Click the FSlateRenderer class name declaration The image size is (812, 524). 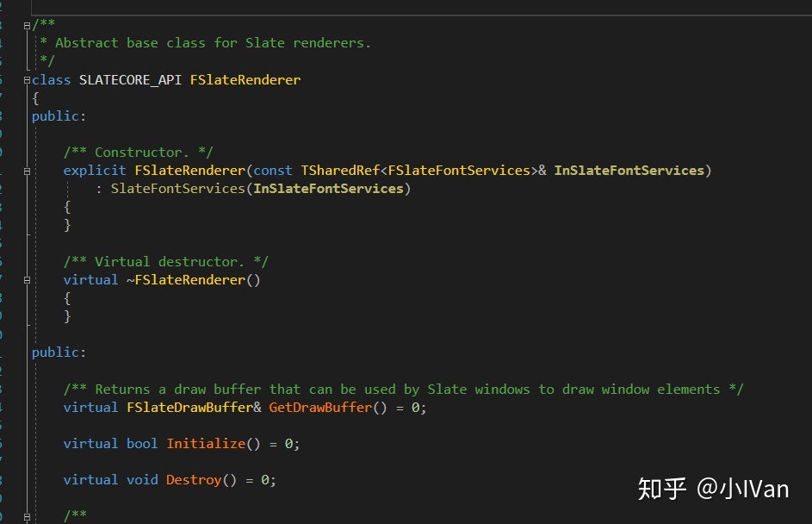(245, 80)
